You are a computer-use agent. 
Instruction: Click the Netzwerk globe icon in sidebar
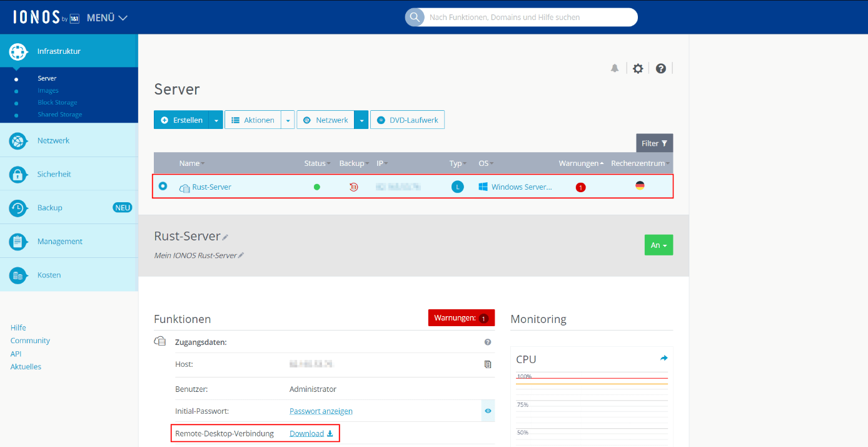pyautogui.click(x=18, y=141)
